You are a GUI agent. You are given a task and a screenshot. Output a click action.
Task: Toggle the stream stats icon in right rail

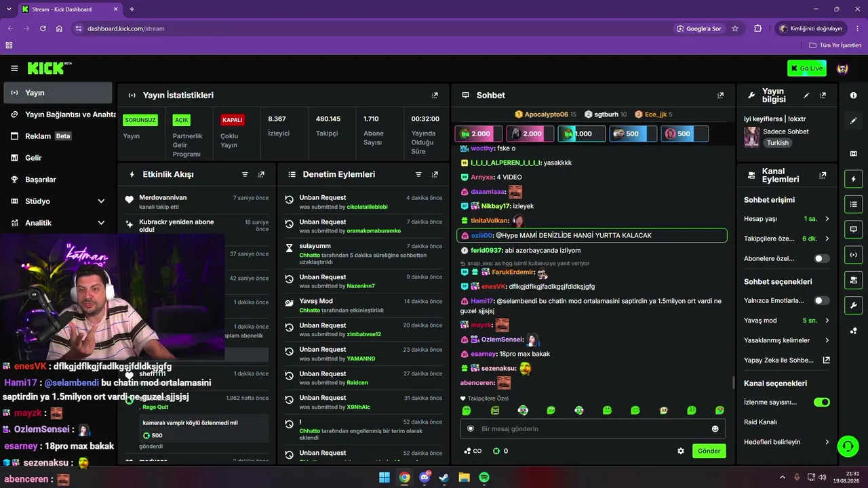pos(853,254)
